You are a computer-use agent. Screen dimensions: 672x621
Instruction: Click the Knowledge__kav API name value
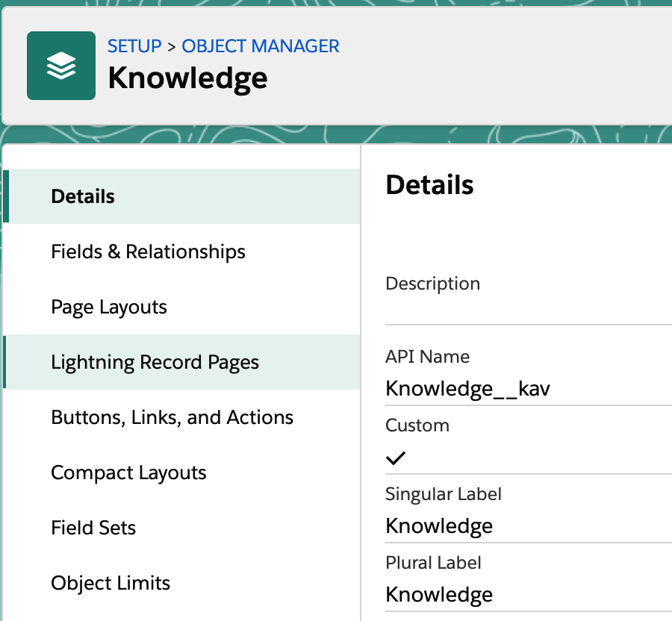pyautogui.click(x=467, y=389)
